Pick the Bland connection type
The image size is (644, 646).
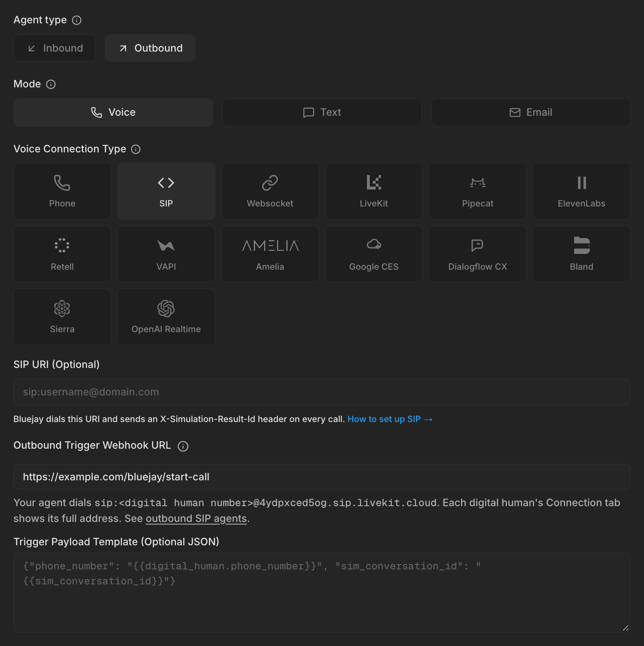point(582,254)
